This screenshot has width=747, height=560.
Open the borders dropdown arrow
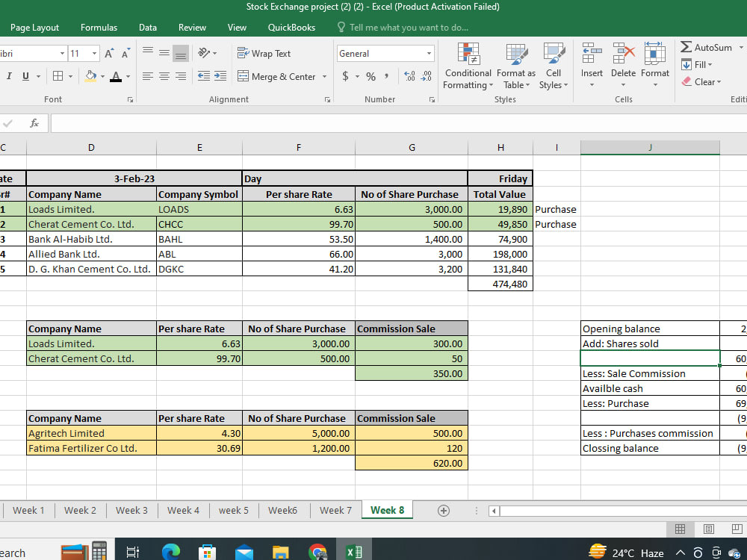70,77
